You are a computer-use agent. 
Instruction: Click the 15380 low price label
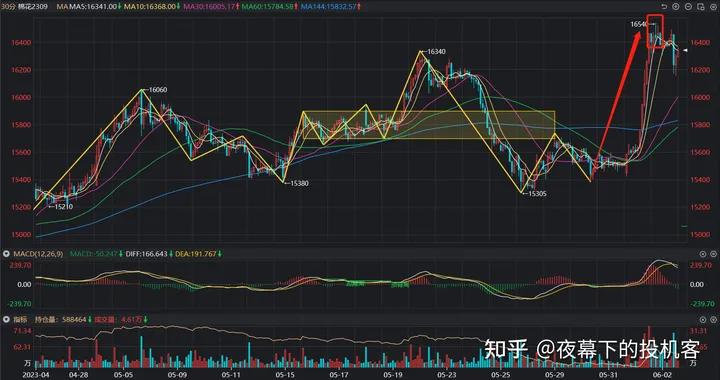[299, 183]
